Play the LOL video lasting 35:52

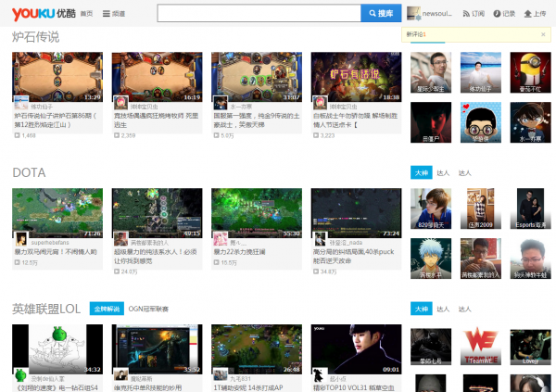(x=158, y=349)
